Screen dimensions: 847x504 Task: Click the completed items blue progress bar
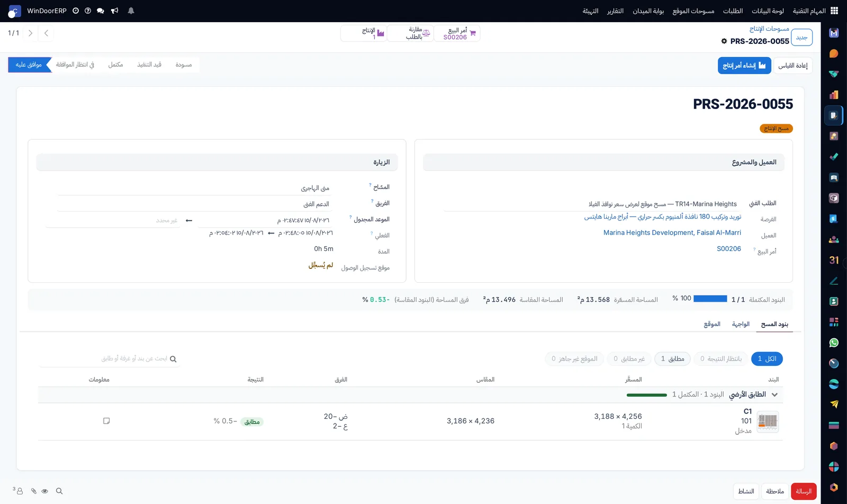click(710, 299)
